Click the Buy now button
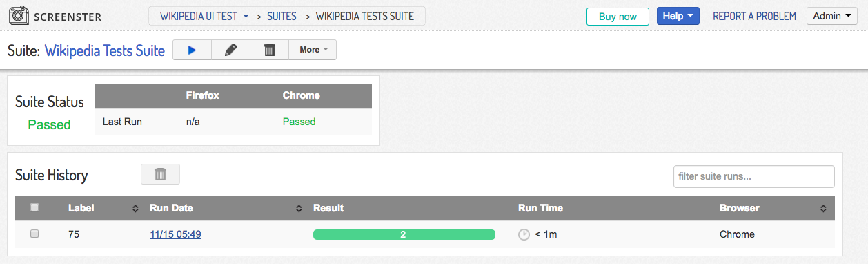This screenshot has width=868, height=264. (x=618, y=17)
